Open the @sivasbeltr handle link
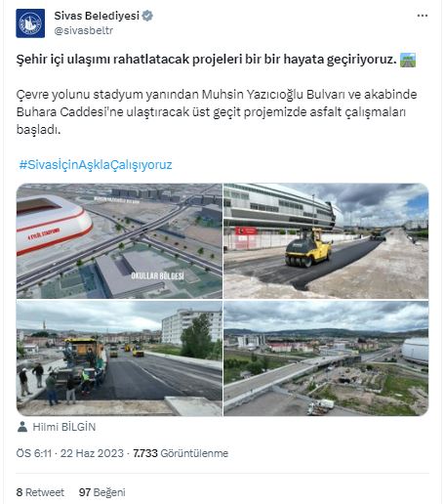Viewport: 444px width, 504px height. tap(84, 30)
